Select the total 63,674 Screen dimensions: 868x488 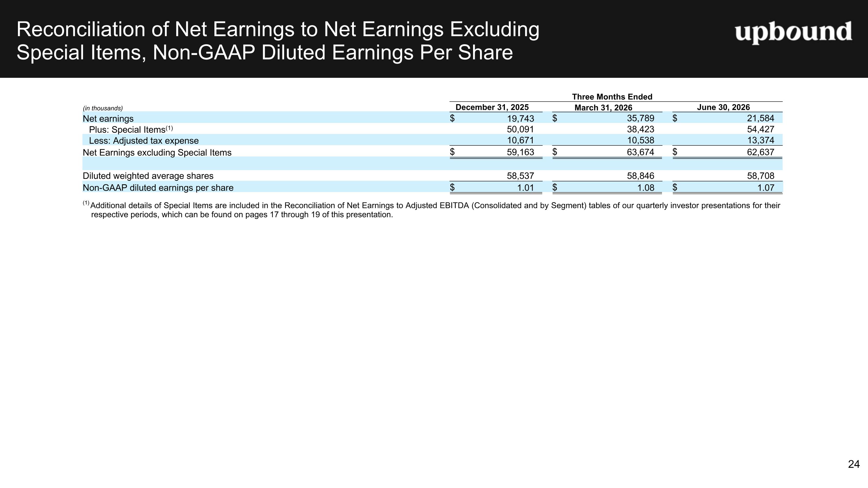point(640,152)
